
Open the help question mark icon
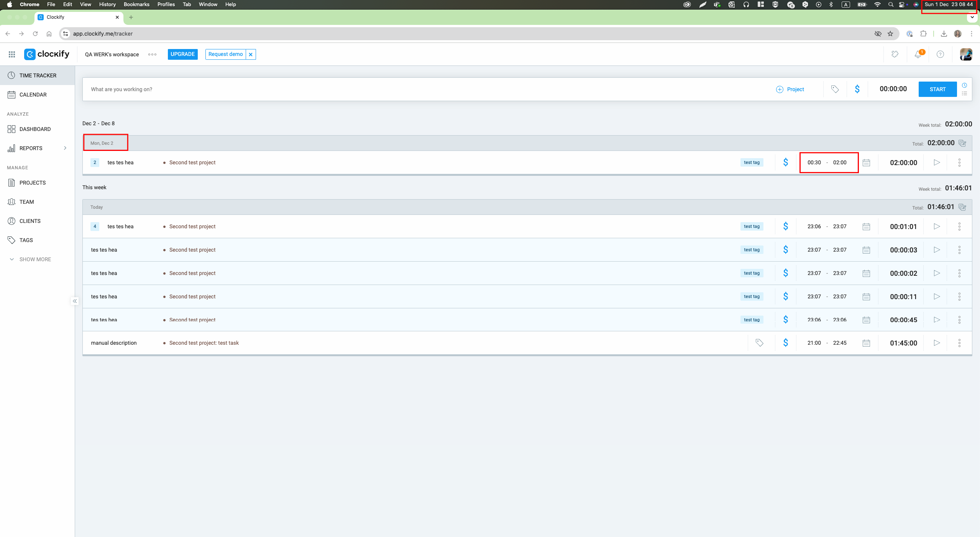[940, 54]
